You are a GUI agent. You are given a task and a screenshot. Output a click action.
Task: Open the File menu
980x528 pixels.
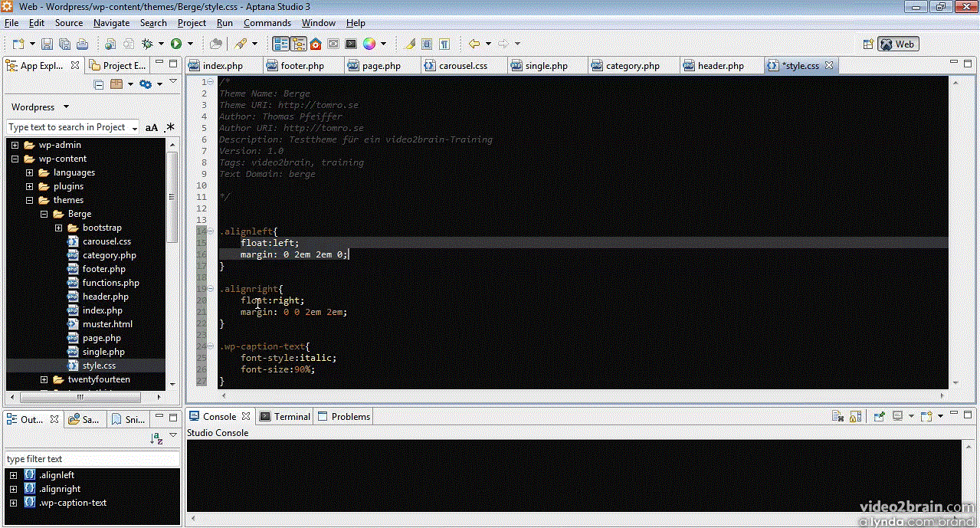click(x=11, y=23)
